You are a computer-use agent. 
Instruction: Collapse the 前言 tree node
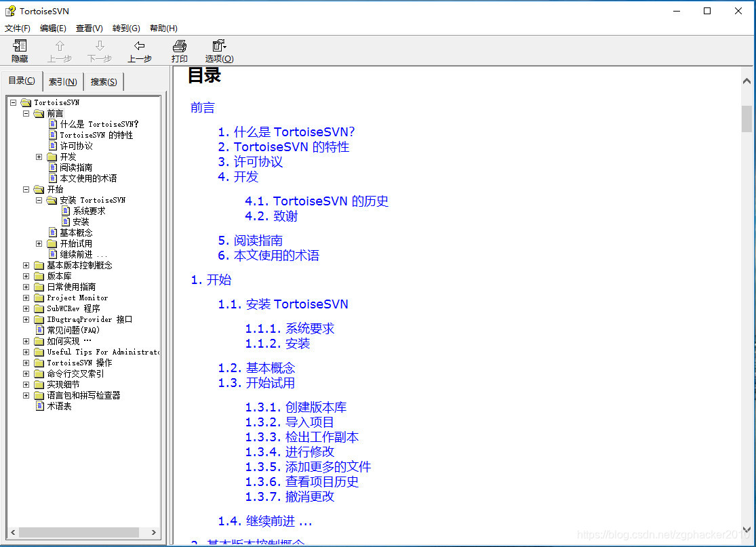point(26,114)
